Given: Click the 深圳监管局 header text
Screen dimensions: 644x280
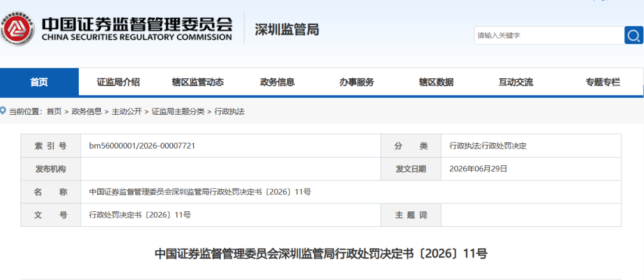Looking at the screenshot, I should [x=287, y=30].
